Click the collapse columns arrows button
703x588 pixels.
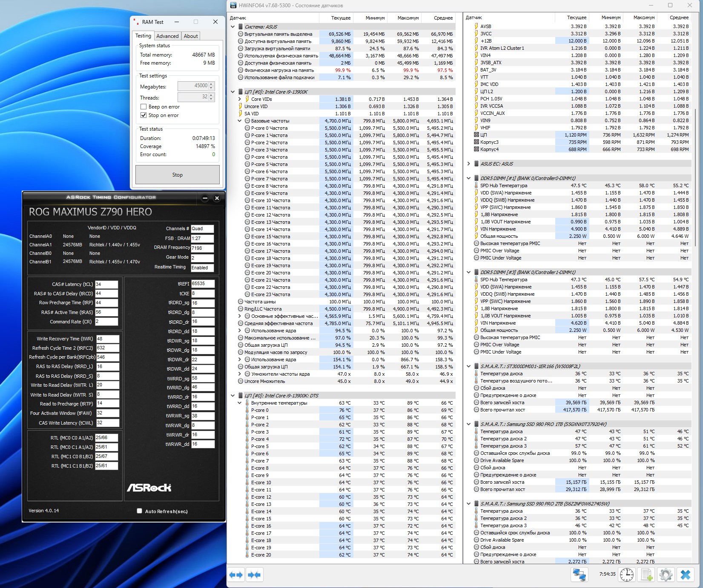[x=254, y=575]
